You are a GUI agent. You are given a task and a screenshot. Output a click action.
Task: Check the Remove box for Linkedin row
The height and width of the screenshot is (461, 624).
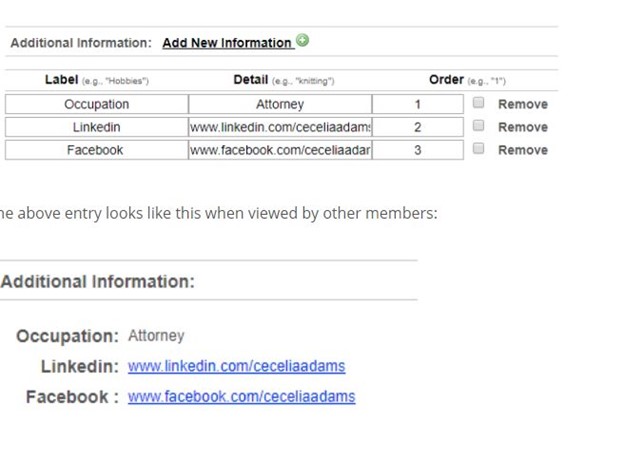point(478,126)
